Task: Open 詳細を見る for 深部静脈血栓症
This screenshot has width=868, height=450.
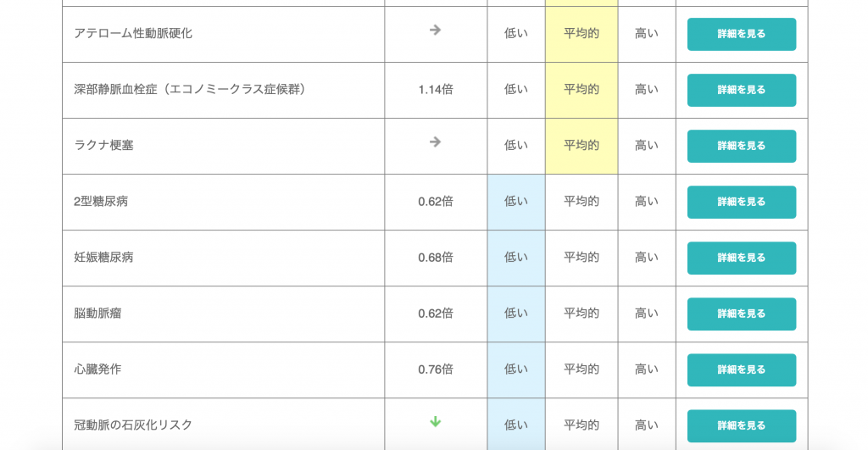Action: pyautogui.click(x=741, y=90)
